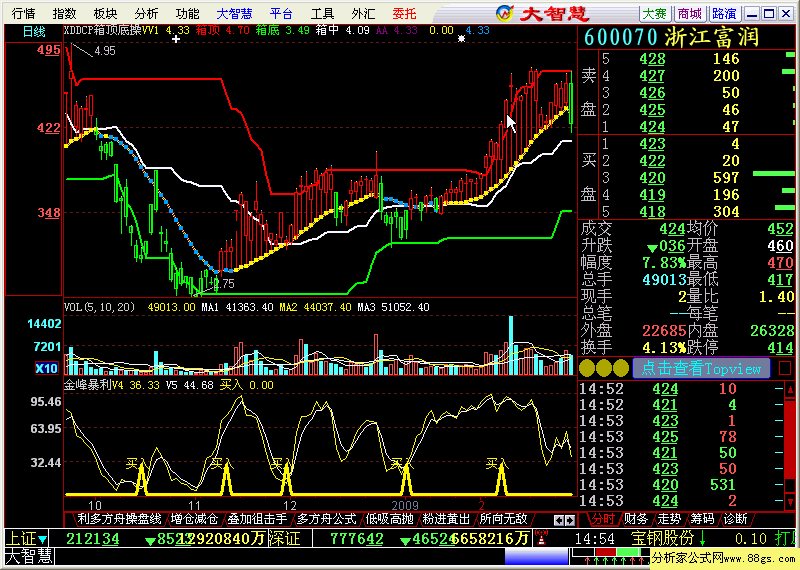Click the 路演 button in title bar
800x570 pixels.
click(724, 14)
